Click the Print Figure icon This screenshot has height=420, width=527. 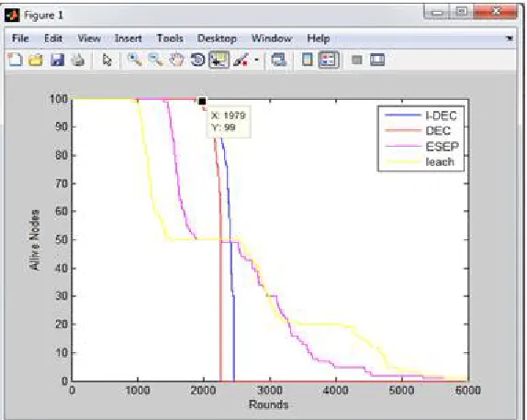tap(78, 61)
